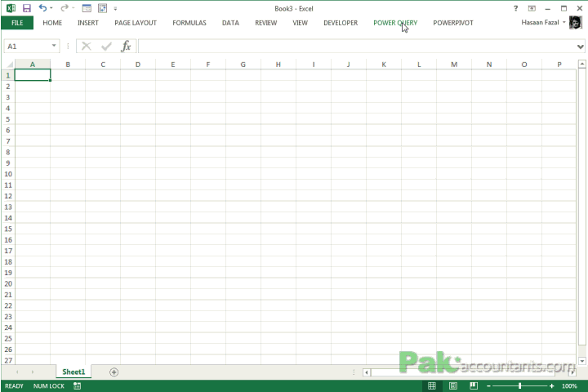Click the Save icon in quick access toolbar
This screenshot has height=392, width=588.
(27, 8)
